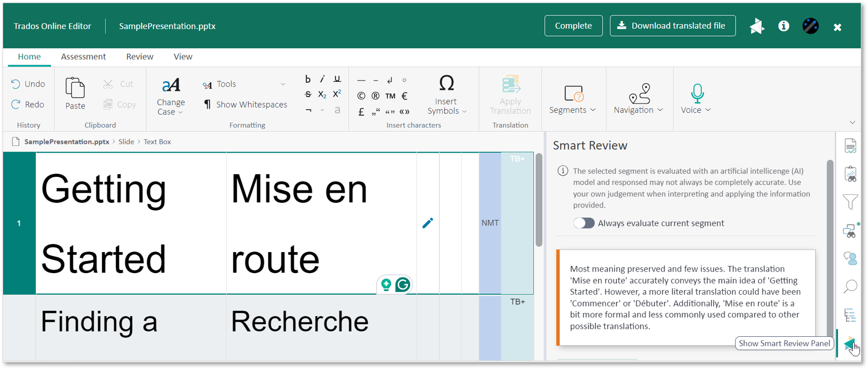Click the editor's vertical scrollbar
The image size is (868, 369).
coord(539,200)
